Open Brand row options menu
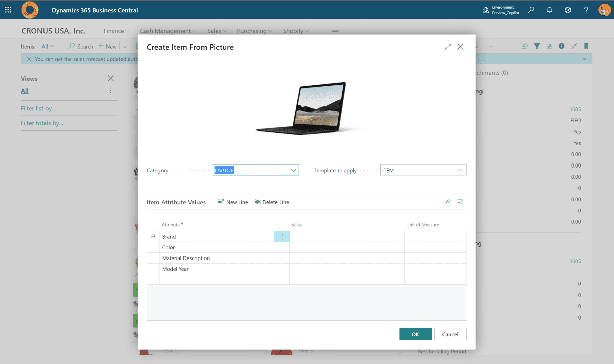This screenshot has width=614, height=364. coord(282,237)
